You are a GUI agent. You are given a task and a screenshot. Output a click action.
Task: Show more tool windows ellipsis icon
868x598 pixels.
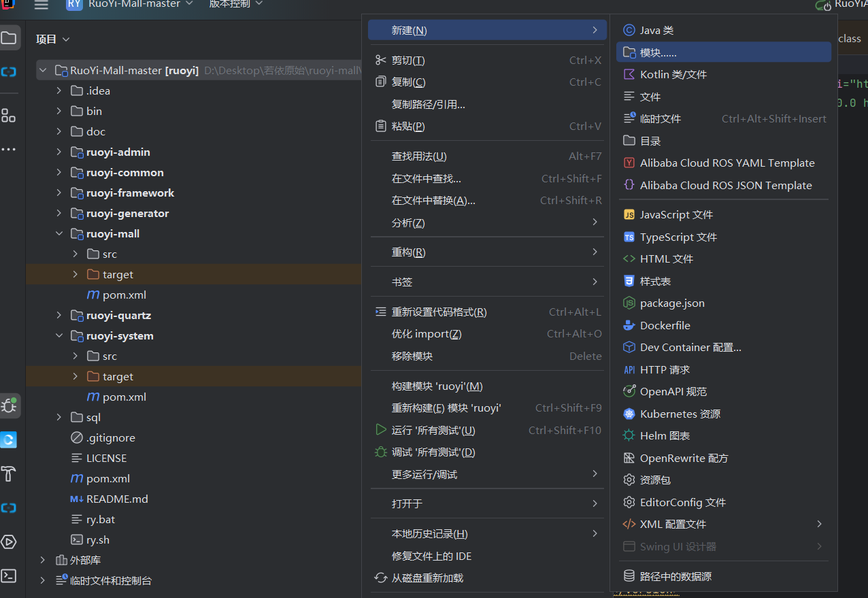9,149
